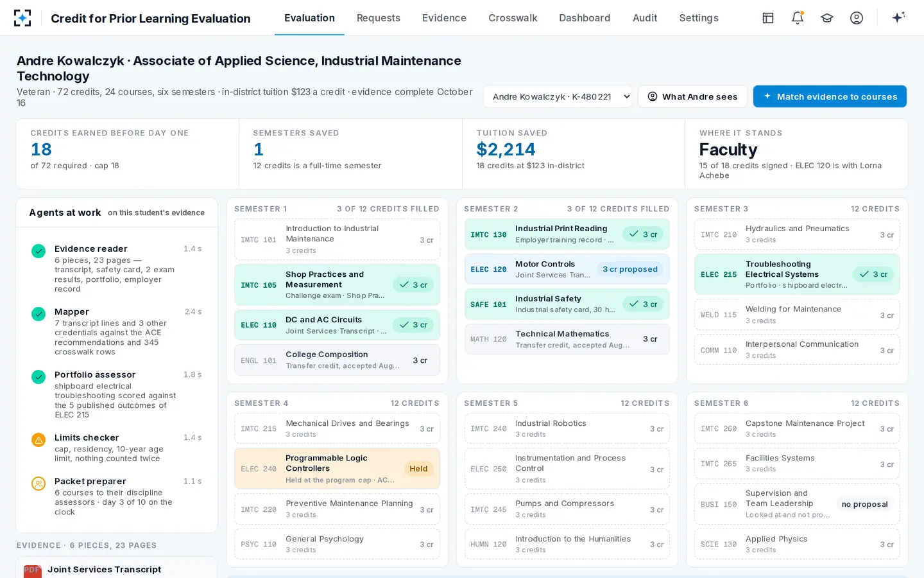The width and height of the screenshot is (924, 578).
Task: Open the user account icon
Action: coord(857,18)
